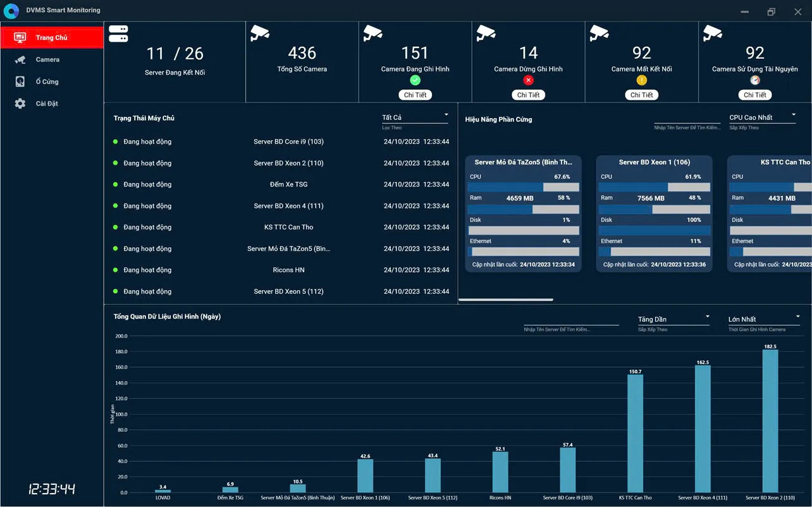Click the server stack icon
The image size is (812, 507).
pos(118,34)
